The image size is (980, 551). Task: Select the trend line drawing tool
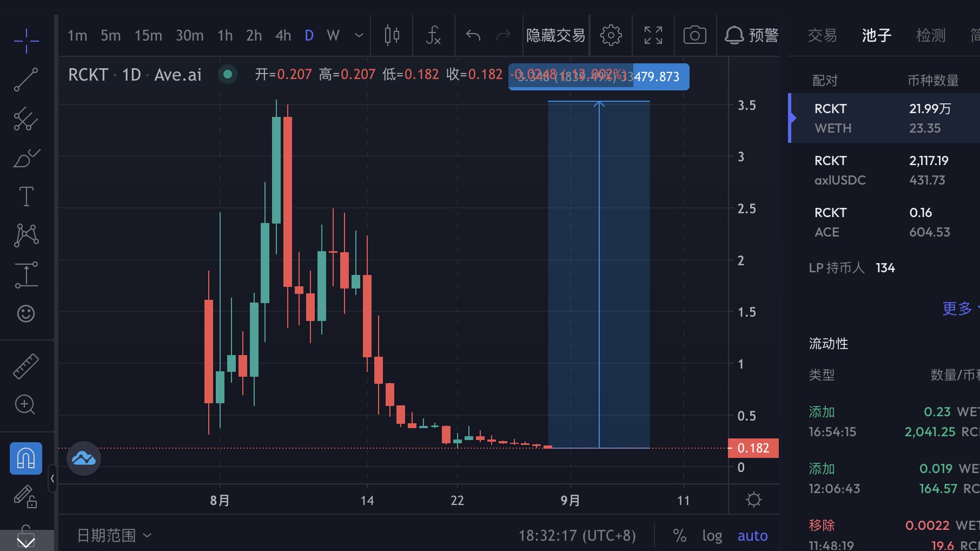[26, 80]
